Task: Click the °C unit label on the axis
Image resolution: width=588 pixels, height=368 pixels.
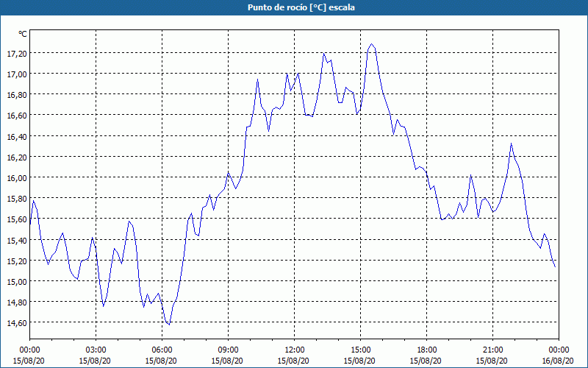Action: pyautogui.click(x=23, y=34)
